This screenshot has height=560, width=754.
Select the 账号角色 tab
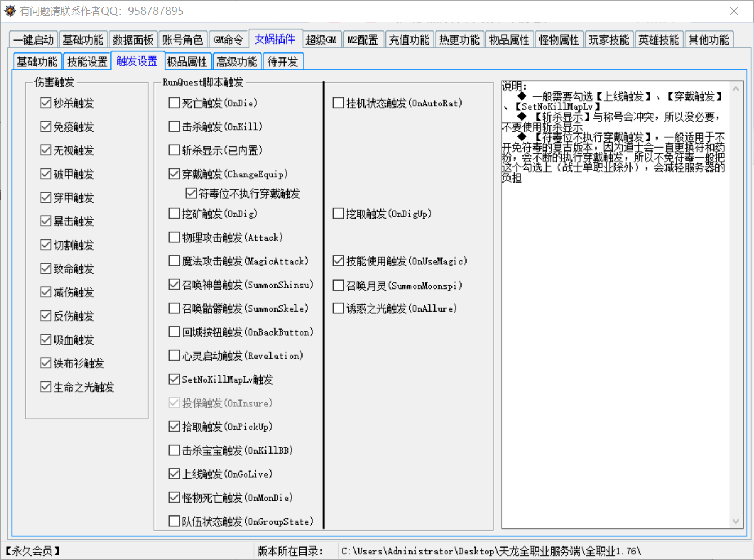[183, 39]
